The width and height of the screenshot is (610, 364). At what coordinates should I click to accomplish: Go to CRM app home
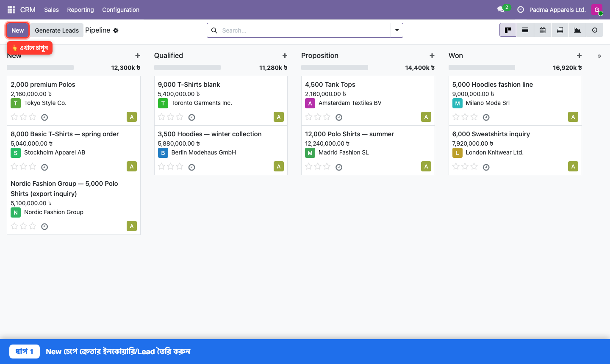[x=28, y=9]
